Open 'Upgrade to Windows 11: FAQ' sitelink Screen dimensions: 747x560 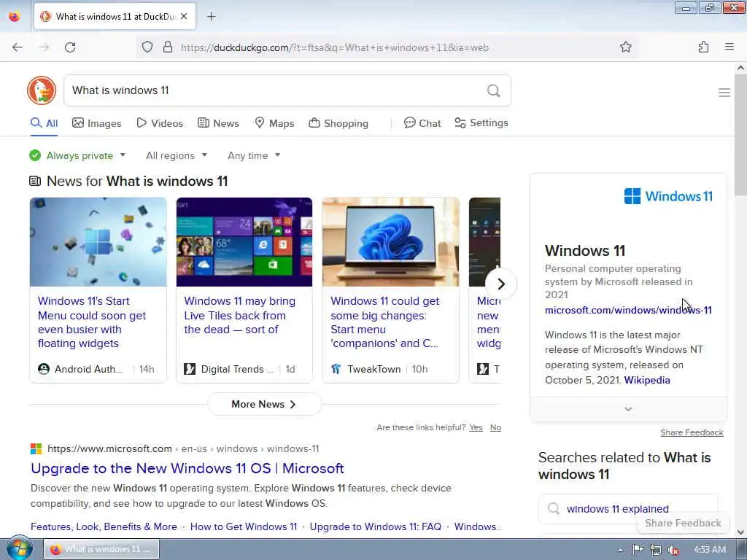click(x=376, y=526)
